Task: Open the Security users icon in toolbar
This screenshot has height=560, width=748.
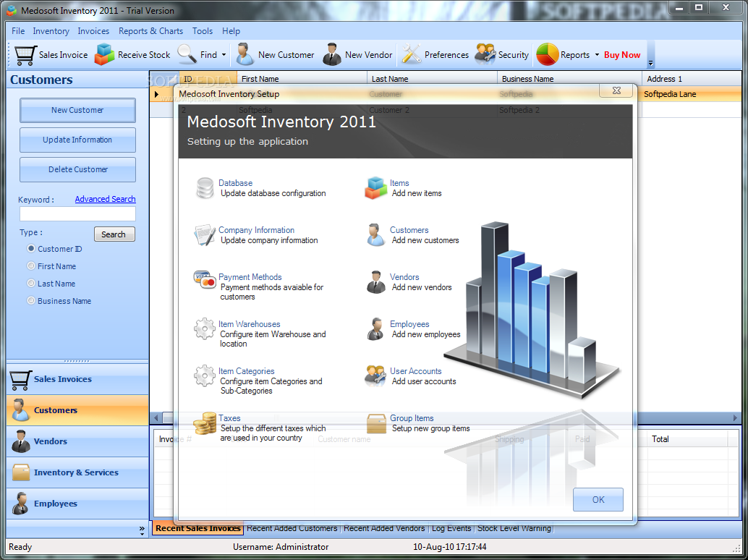Action: (485, 54)
